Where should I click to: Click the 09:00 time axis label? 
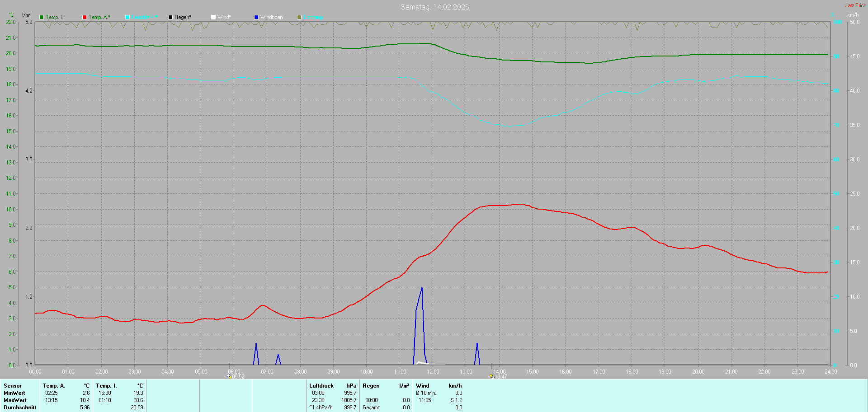click(x=334, y=372)
